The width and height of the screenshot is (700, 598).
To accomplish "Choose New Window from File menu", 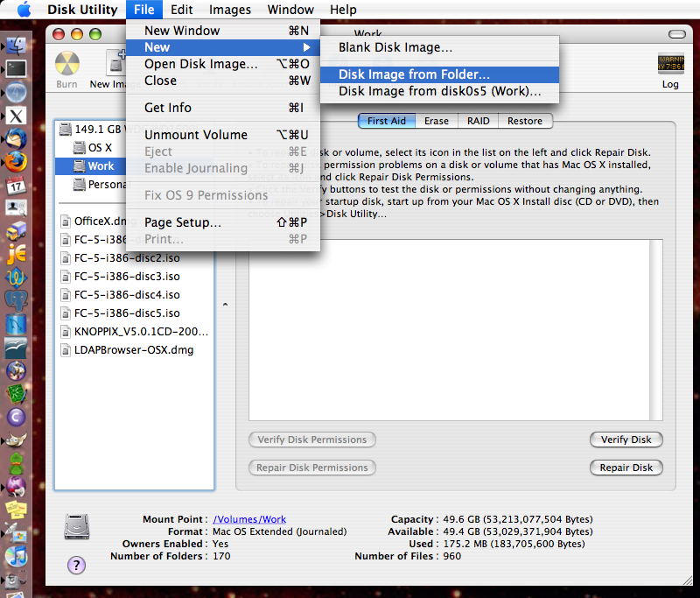I will click(223, 31).
